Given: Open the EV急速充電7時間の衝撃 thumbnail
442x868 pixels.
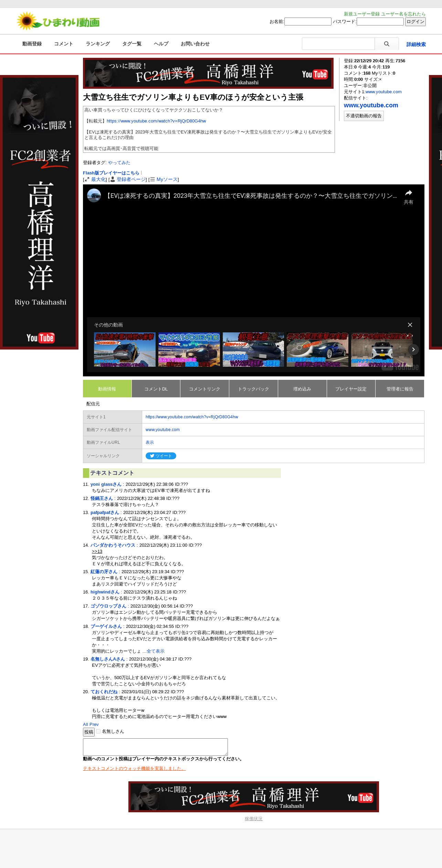Looking at the screenshot, I should pyautogui.click(x=125, y=350).
